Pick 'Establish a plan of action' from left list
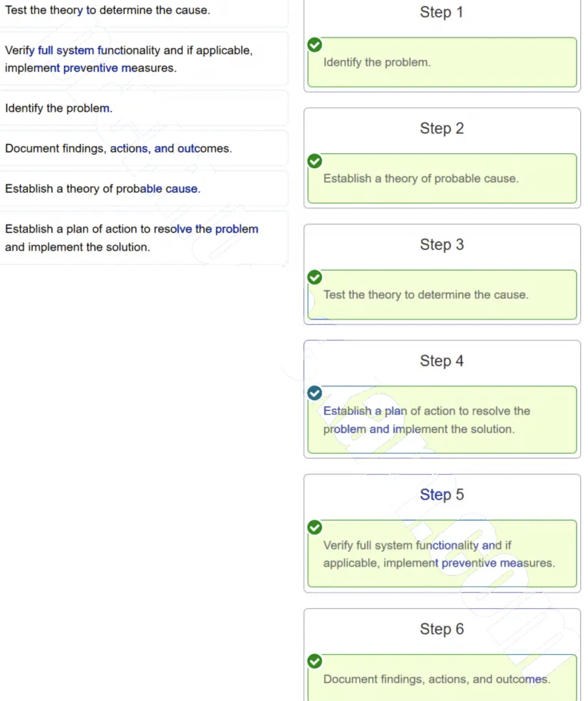 click(132, 238)
